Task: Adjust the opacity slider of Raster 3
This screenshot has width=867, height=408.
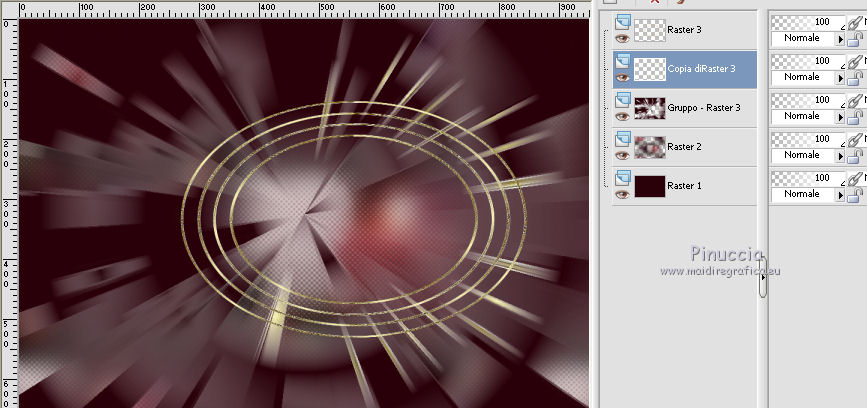Action: [x=807, y=22]
